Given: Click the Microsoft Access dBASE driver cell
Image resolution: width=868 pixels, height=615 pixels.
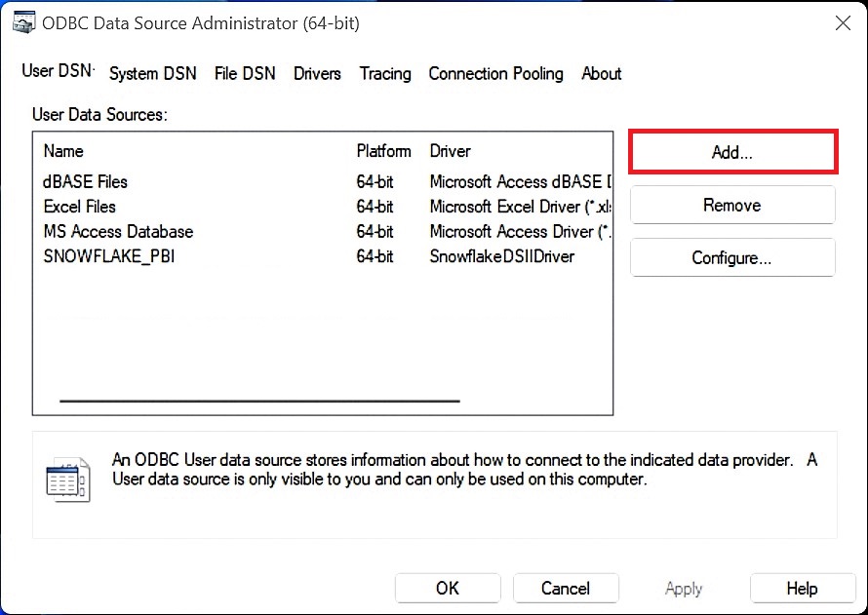Looking at the screenshot, I should [x=521, y=181].
